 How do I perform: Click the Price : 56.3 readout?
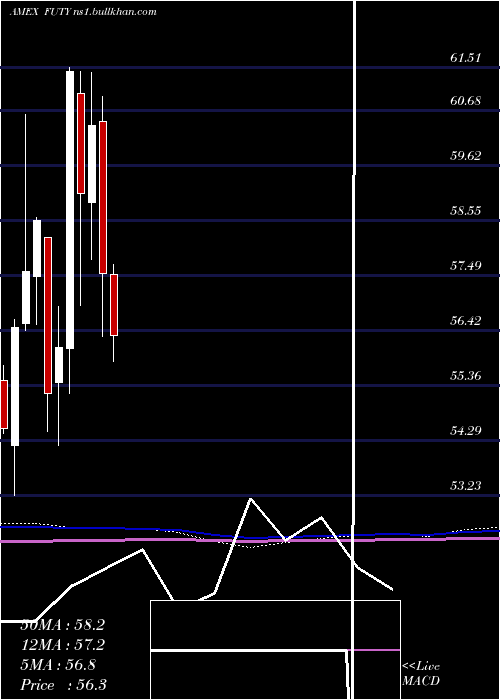tap(63, 684)
